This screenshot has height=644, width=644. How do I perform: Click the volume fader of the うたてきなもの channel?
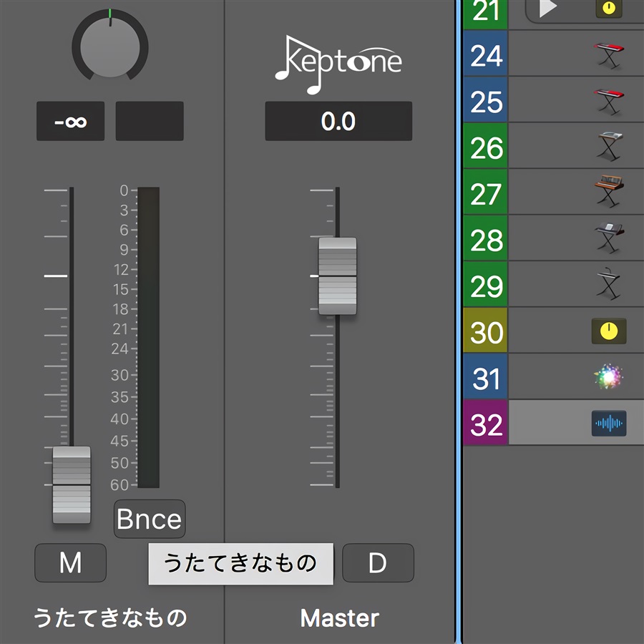tap(72, 484)
